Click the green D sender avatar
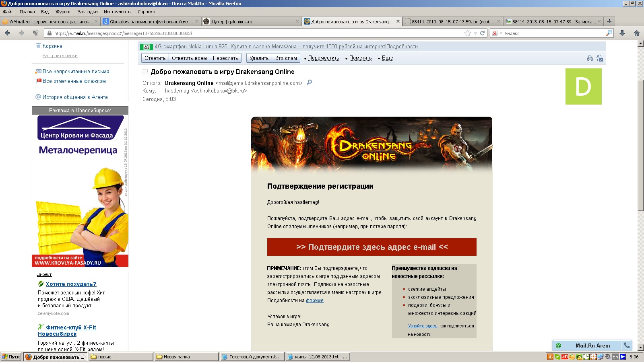 (584, 86)
